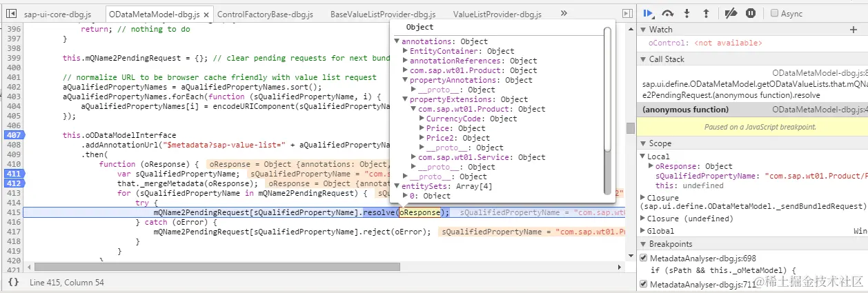Click 'Line 415, Column 54' status text
This screenshot has width=868, height=293.
click(68, 282)
